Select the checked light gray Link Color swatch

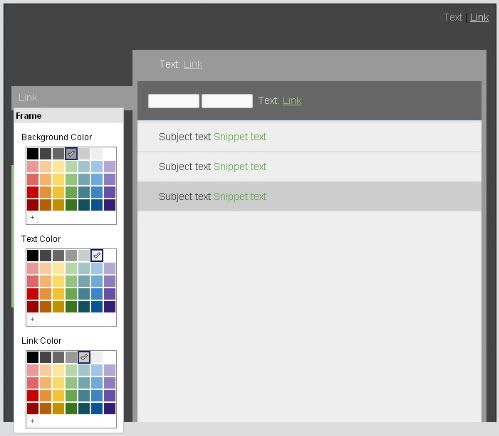(84, 357)
